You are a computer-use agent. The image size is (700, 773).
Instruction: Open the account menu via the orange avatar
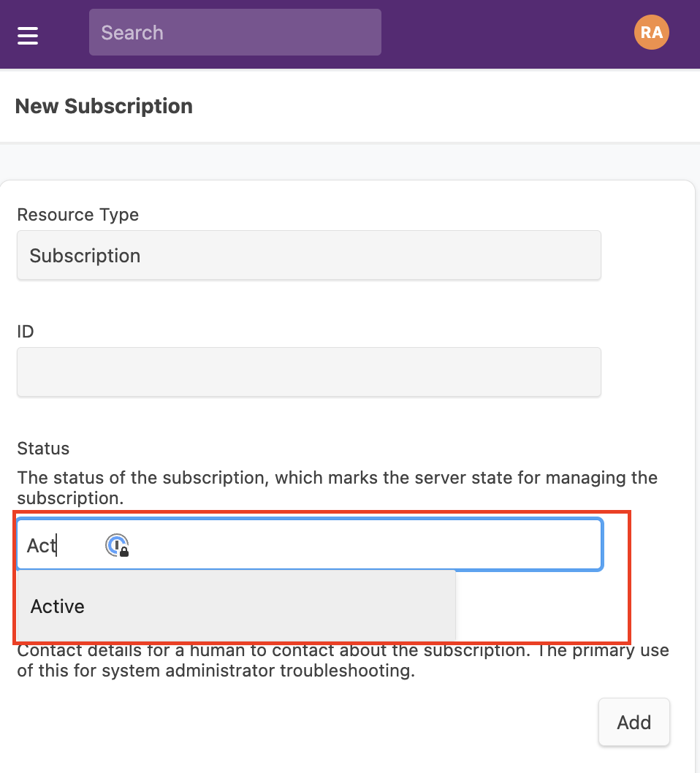tap(651, 32)
